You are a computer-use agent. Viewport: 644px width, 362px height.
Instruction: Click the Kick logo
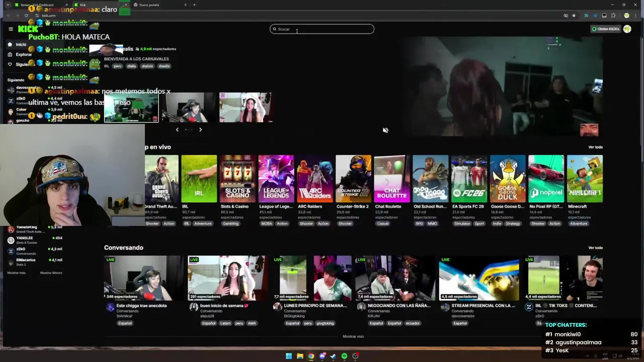tap(28, 29)
